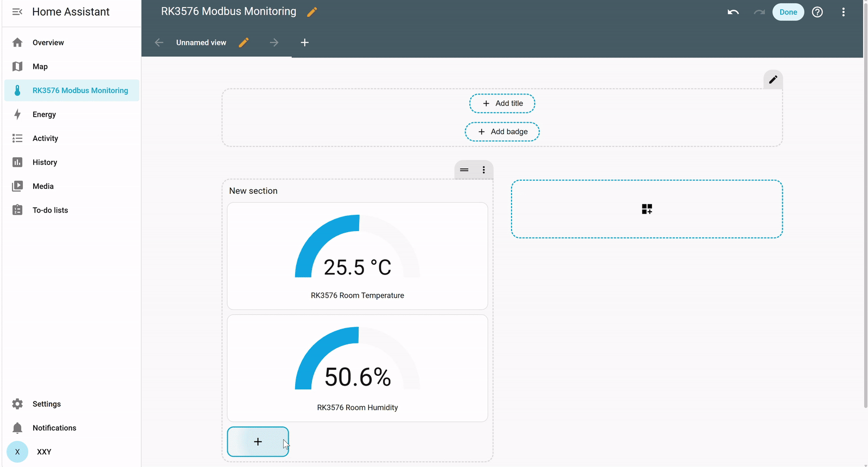Open the Map page

[x=72, y=66]
